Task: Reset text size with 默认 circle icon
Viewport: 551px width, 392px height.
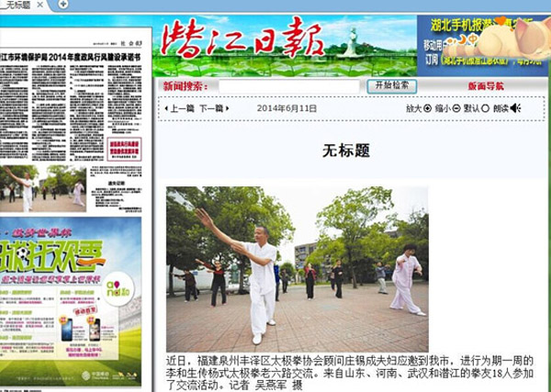Action: point(485,108)
